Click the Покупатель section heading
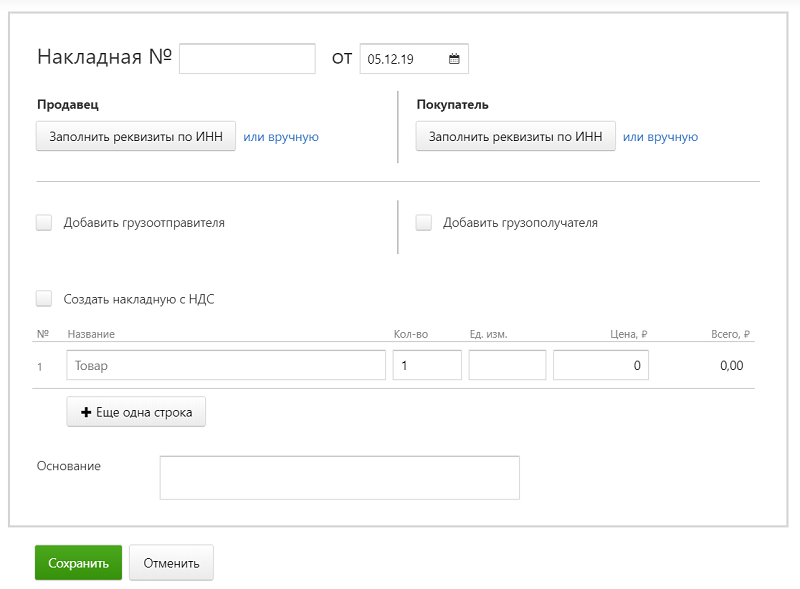 [453, 105]
